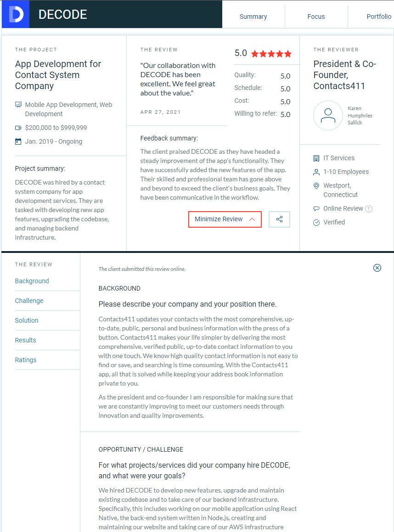Close the expanded review with X icon
This screenshot has width=394, height=532.
coord(377,268)
